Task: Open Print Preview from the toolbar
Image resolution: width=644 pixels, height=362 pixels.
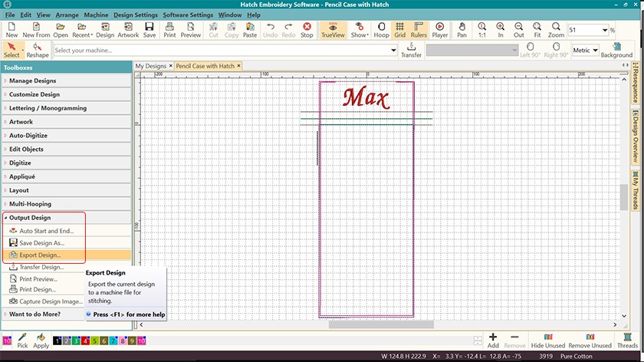Action: coord(190,29)
